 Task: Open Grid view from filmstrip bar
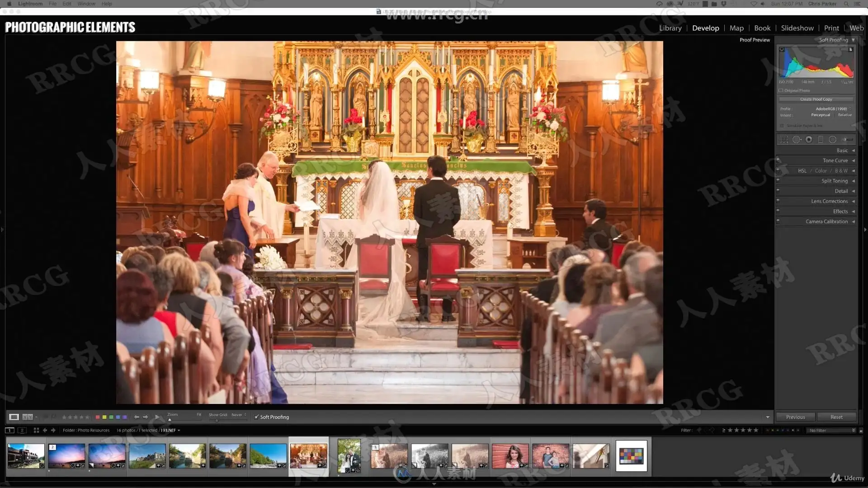(36, 430)
